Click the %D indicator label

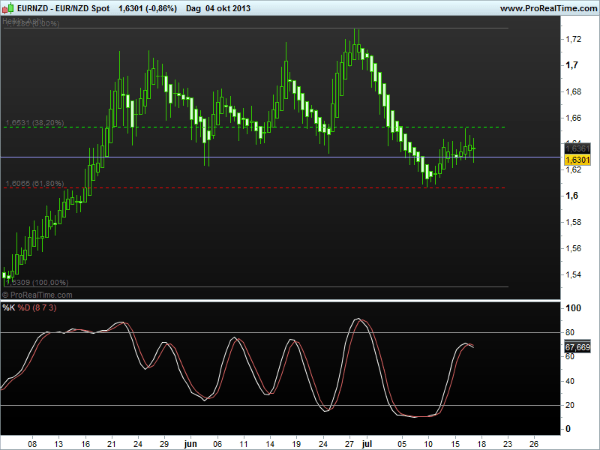point(23,308)
